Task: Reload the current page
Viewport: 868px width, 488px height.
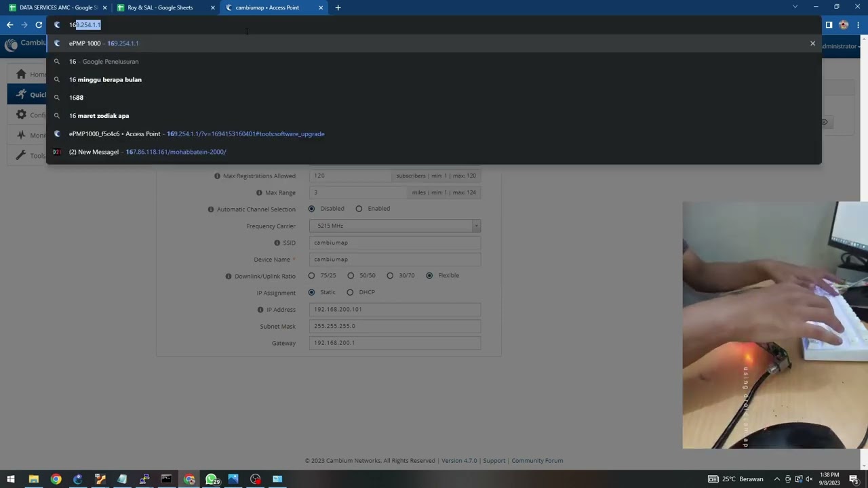Action: [x=39, y=25]
